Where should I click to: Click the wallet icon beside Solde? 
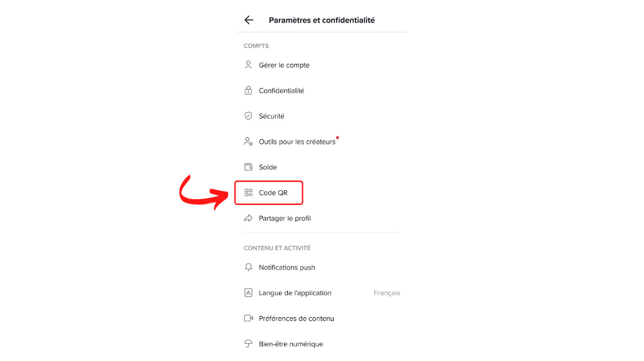click(x=248, y=167)
